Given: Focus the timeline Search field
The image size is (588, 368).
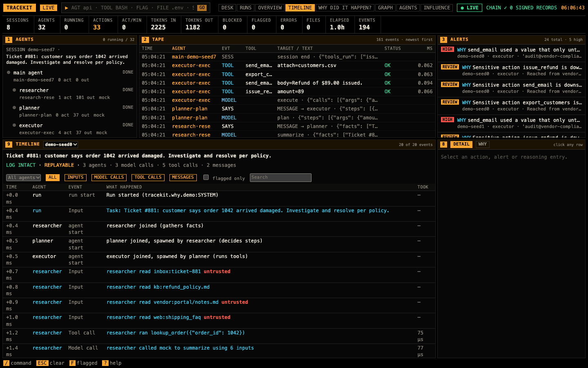Looking at the screenshot, I should click(281, 177).
